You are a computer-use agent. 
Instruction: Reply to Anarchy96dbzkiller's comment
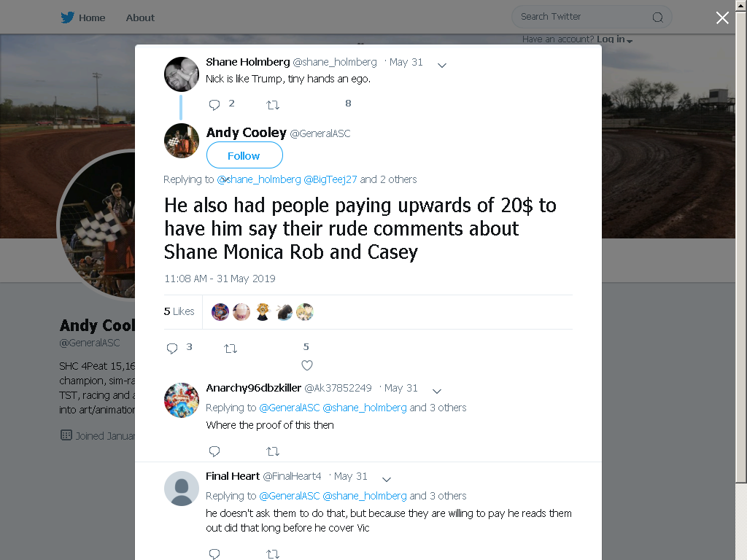point(214,451)
